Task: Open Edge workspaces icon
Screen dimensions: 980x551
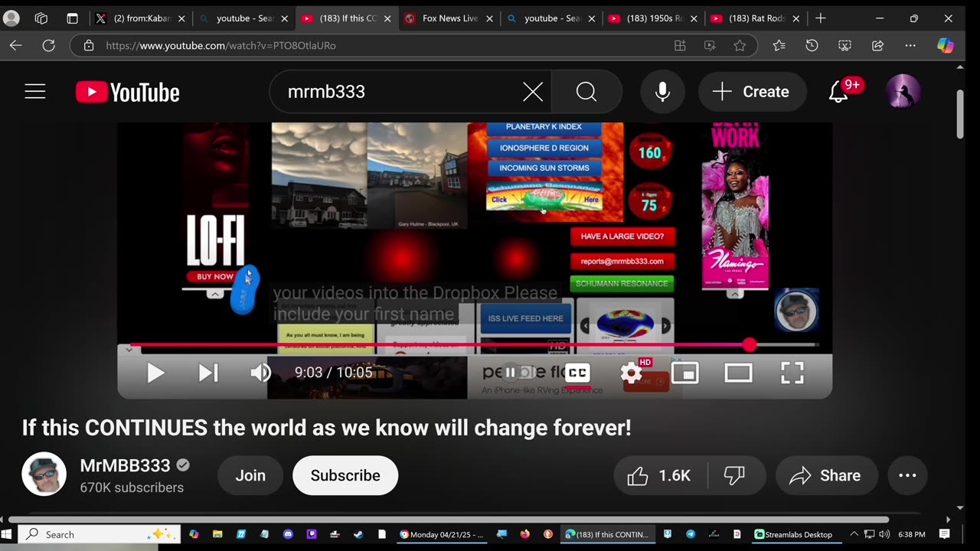Action: click(x=41, y=18)
